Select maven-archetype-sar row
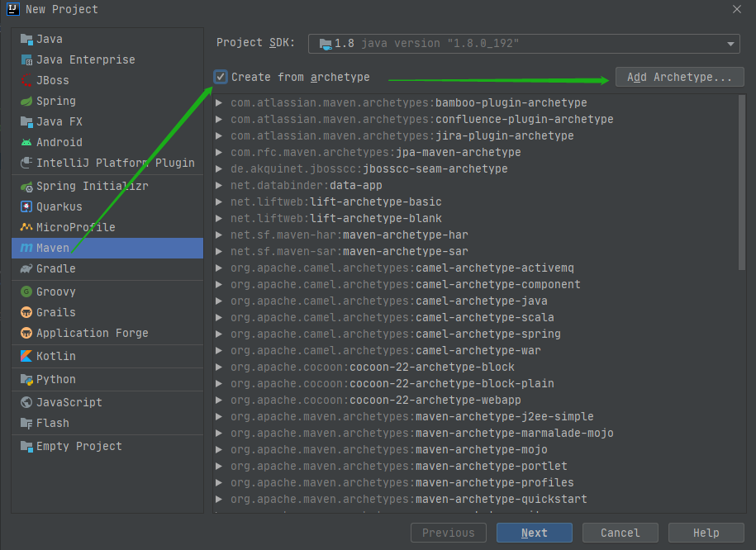756x550 pixels. click(x=475, y=251)
